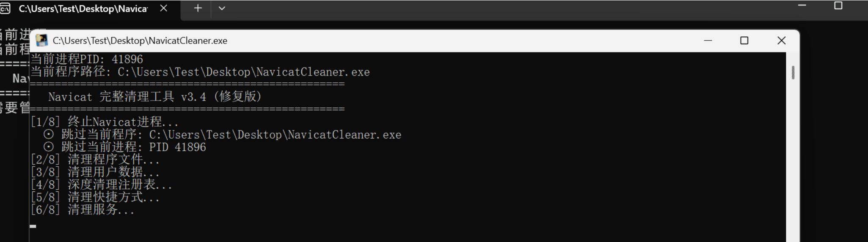This screenshot has width=868, height=242.
Task: Open the terminal profile dropdown chevron
Action: tap(222, 8)
